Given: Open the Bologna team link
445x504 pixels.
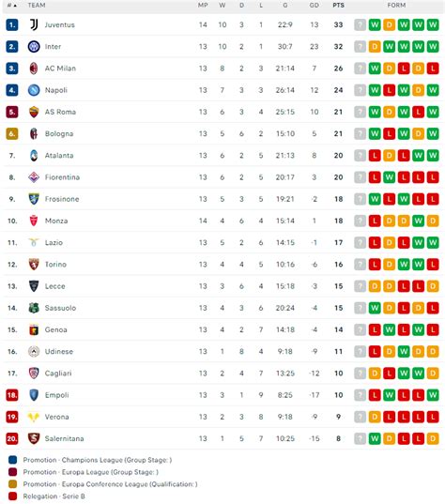Looking at the screenshot, I should coord(59,133).
